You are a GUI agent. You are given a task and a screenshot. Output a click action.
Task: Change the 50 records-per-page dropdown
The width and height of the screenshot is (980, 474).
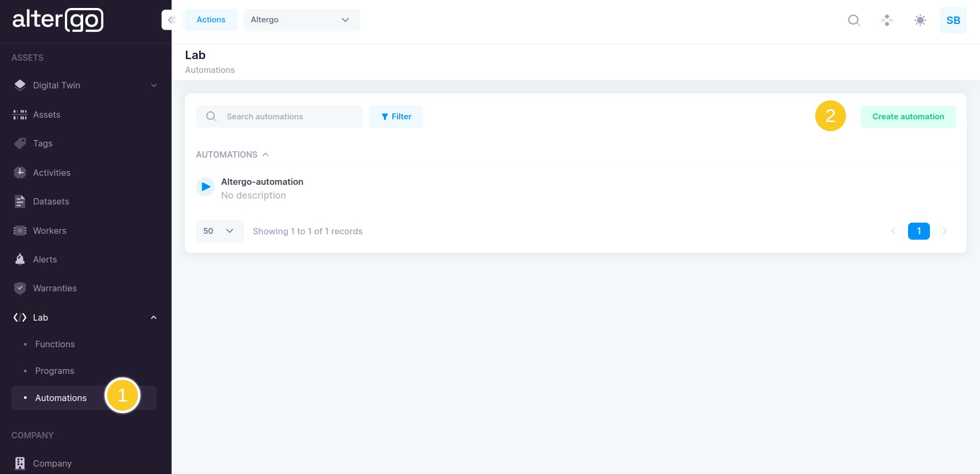220,231
